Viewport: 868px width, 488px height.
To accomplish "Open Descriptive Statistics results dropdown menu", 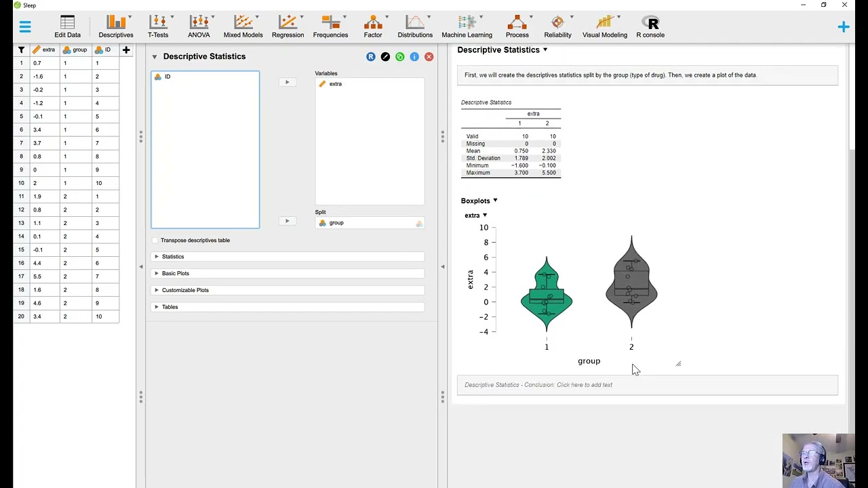I will [x=545, y=49].
